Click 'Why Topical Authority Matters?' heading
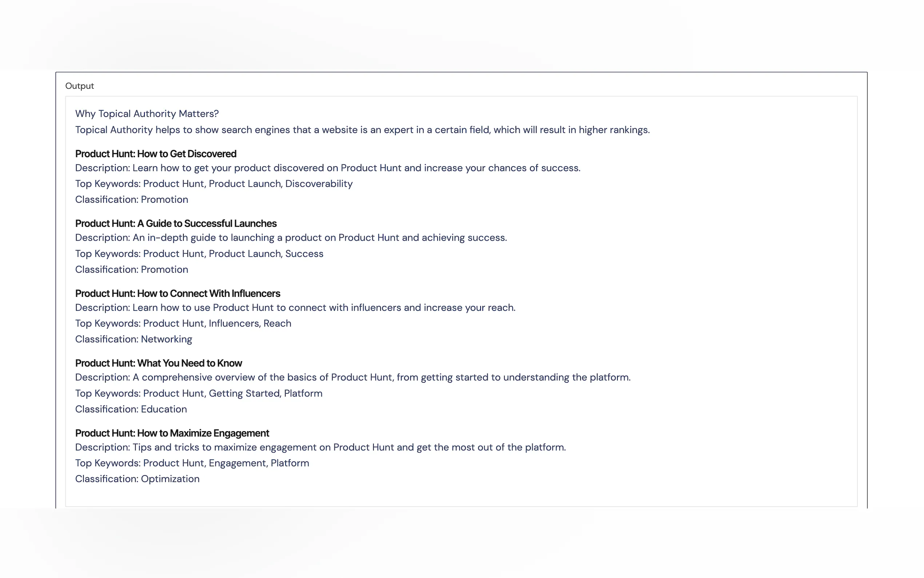Screen dimensions: 924x578 (147, 114)
